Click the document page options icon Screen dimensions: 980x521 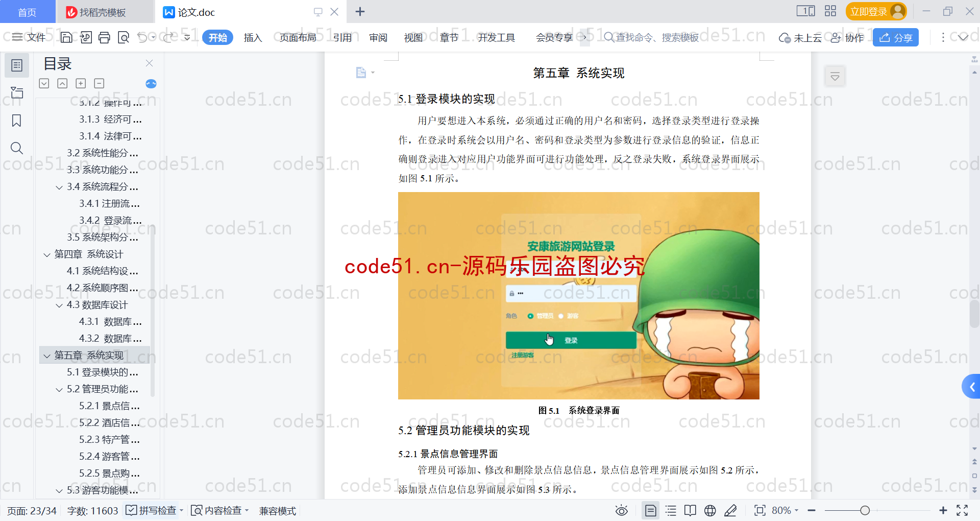pos(361,73)
